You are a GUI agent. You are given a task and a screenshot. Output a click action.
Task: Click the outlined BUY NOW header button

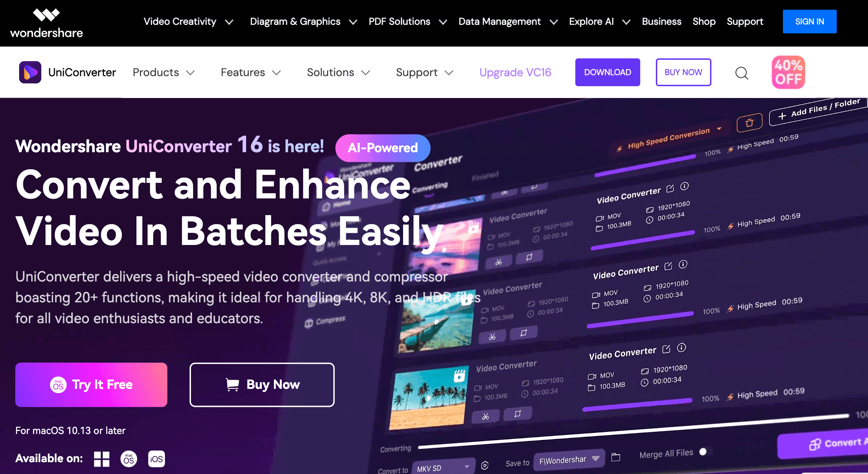tap(683, 72)
